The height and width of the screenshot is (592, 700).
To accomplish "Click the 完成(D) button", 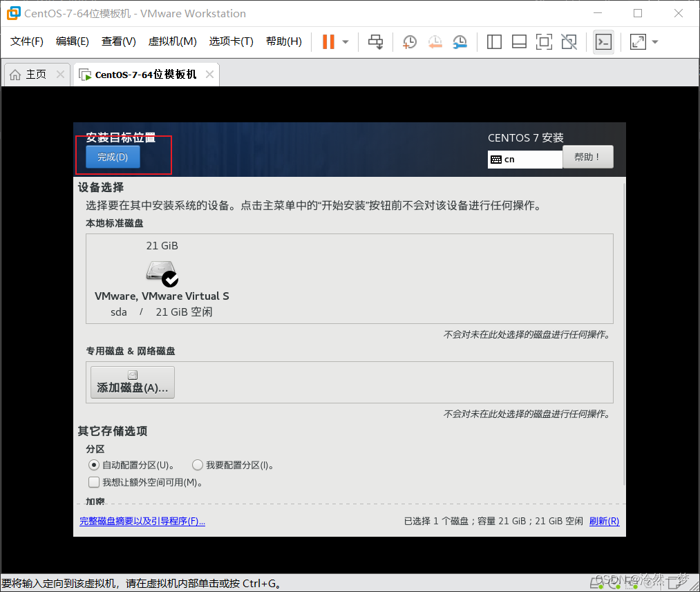I will point(113,157).
